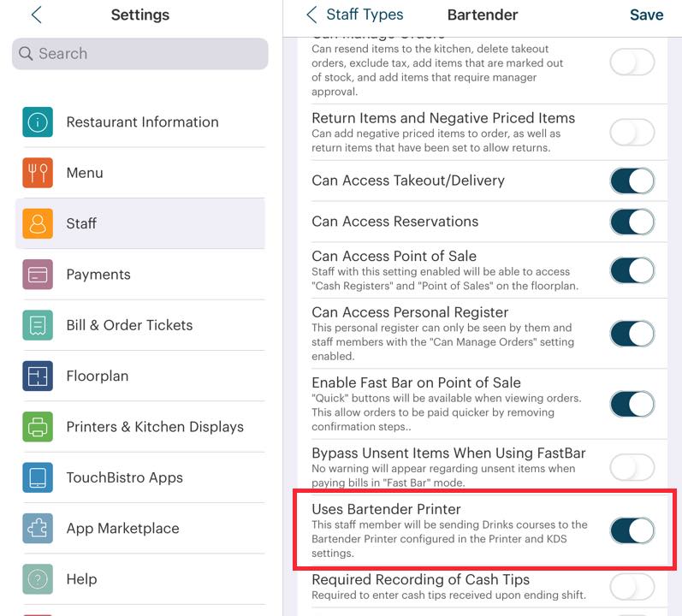682x616 pixels.
Task: Select the Payments card icon
Action: [x=38, y=275]
